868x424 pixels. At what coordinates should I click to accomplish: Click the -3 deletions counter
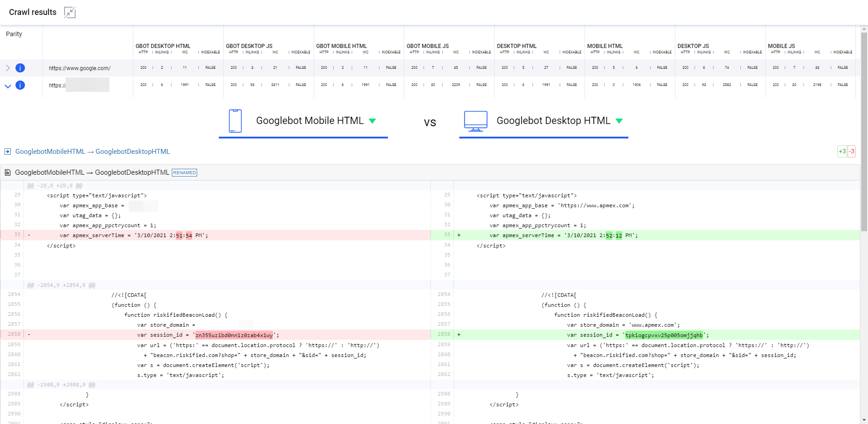point(852,152)
